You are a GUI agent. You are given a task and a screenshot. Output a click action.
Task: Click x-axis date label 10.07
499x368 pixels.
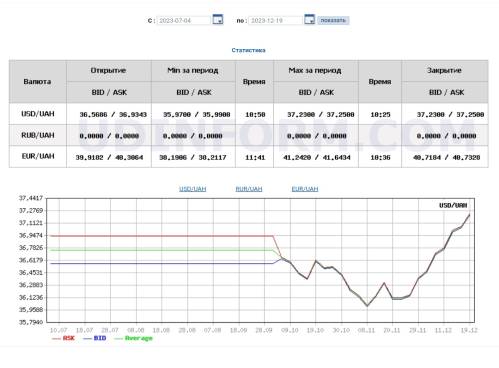coord(59,330)
